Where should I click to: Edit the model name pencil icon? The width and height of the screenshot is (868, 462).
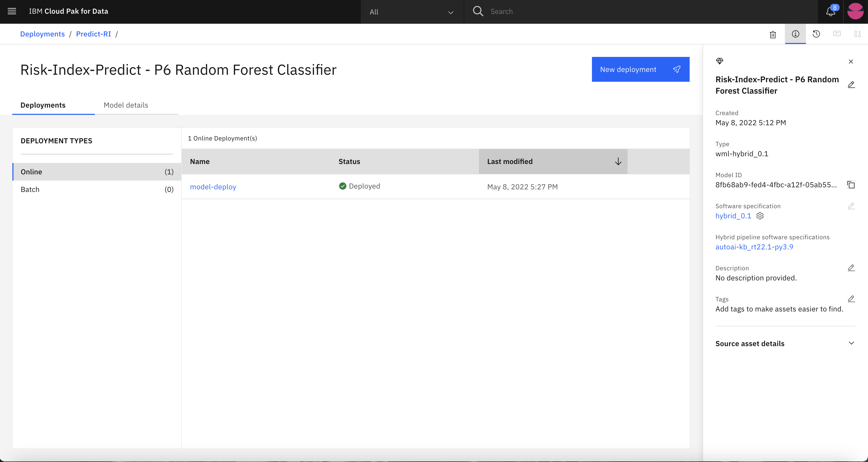pyautogui.click(x=851, y=85)
